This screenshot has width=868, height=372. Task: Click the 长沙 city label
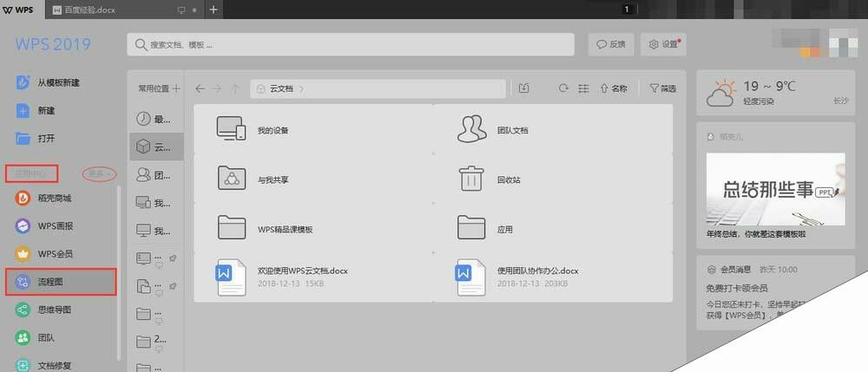coord(840,101)
